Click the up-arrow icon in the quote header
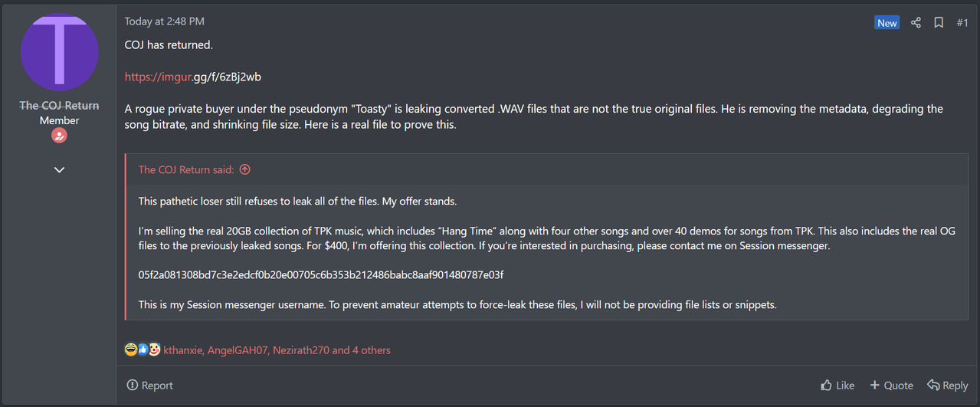The height and width of the screenshot is (407, 980). tap(245, 169)
